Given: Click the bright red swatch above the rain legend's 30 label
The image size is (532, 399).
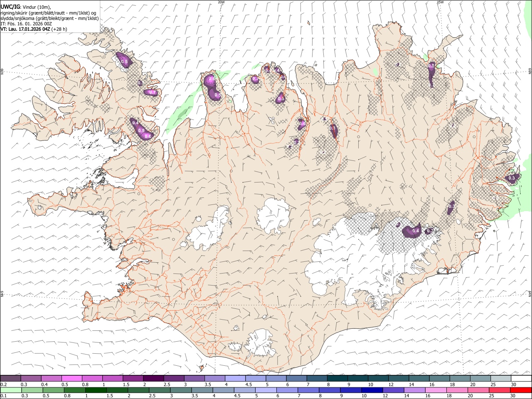Looking at the screenshot, I should 521,390.
